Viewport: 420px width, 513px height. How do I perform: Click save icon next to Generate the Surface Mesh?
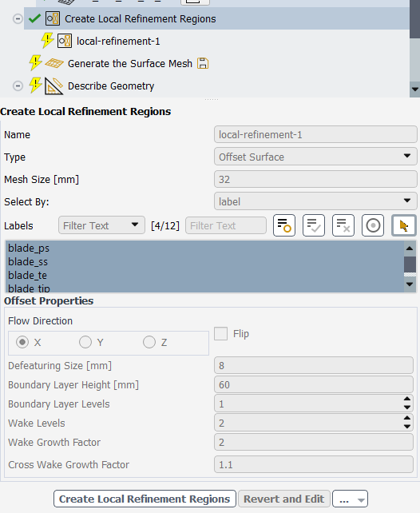(x=203, y=63)
